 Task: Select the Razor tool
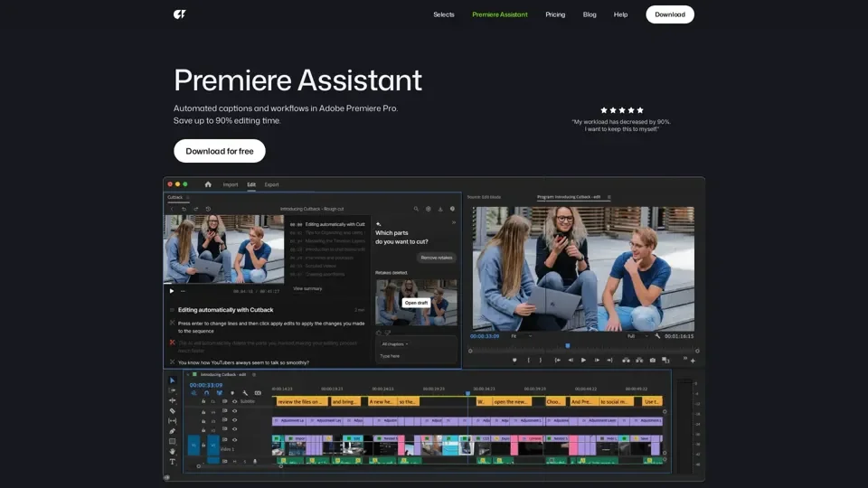(172, 411)
